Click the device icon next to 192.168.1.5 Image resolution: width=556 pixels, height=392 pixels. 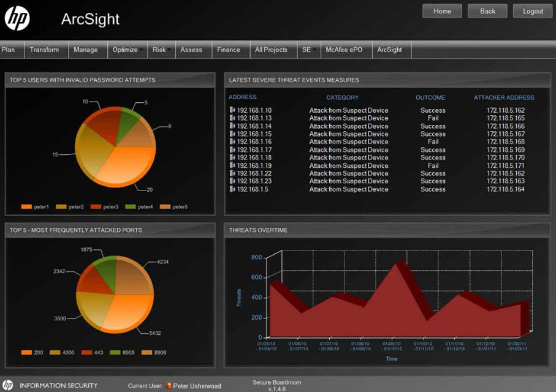click(x=232, y=189)
